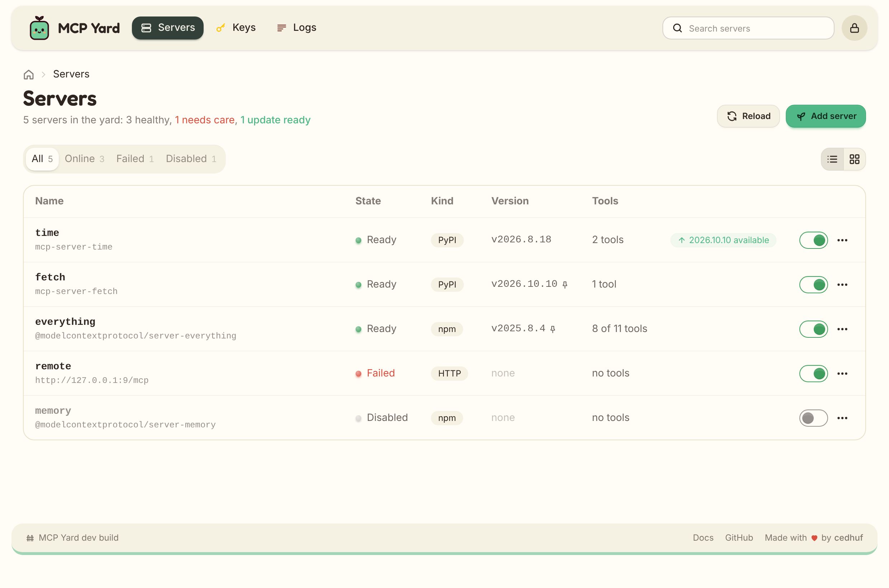Image resolution: width=889 pixels, height=588 pixels.
Task: Filter by Failed servers
Action: [135, 159]
